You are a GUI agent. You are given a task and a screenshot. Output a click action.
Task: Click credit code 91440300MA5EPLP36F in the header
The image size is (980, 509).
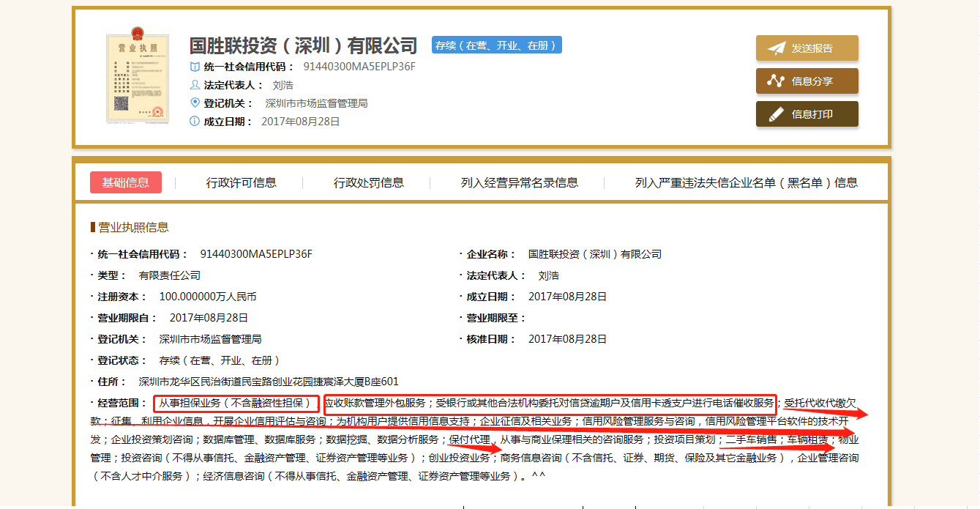(359, 67)
